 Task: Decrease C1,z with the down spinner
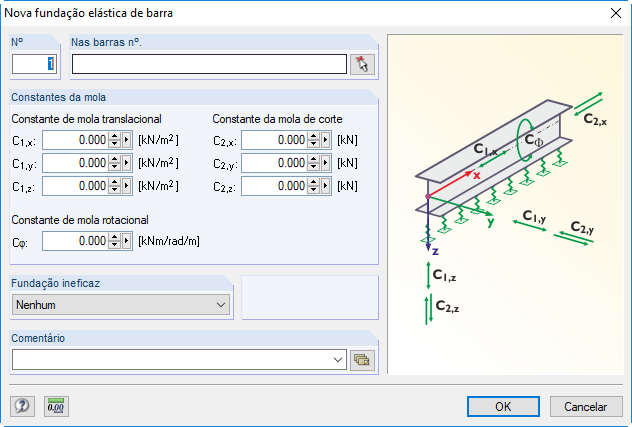point(115,190)
